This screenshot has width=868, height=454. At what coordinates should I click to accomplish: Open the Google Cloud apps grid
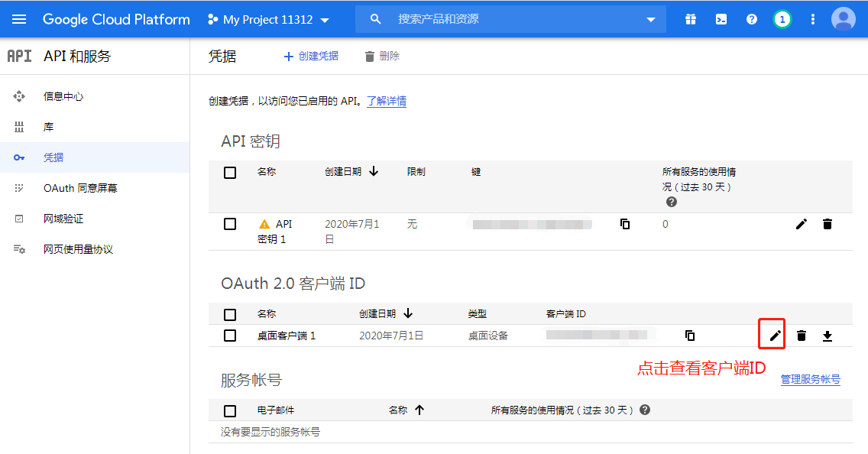coord(690,19)
